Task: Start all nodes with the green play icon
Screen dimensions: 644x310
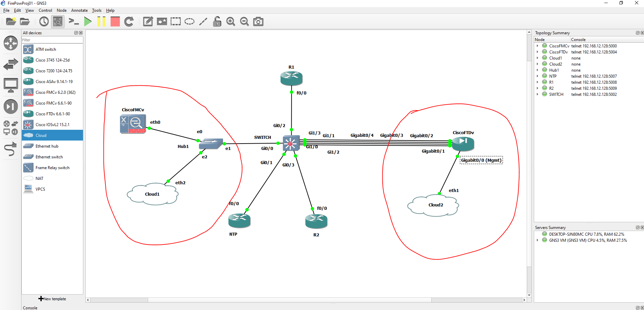Action: tap(88, 22)
